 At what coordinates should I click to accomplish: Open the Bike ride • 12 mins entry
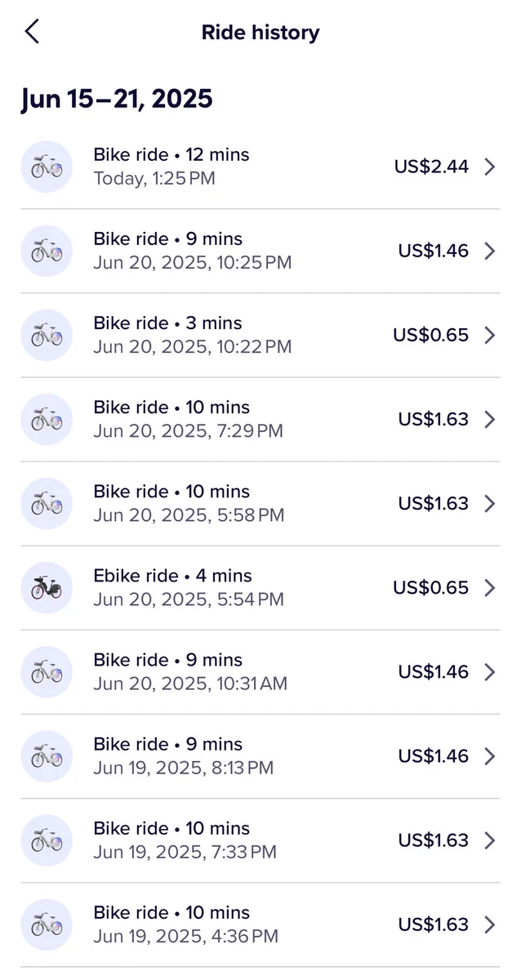(x=260, y=167)
